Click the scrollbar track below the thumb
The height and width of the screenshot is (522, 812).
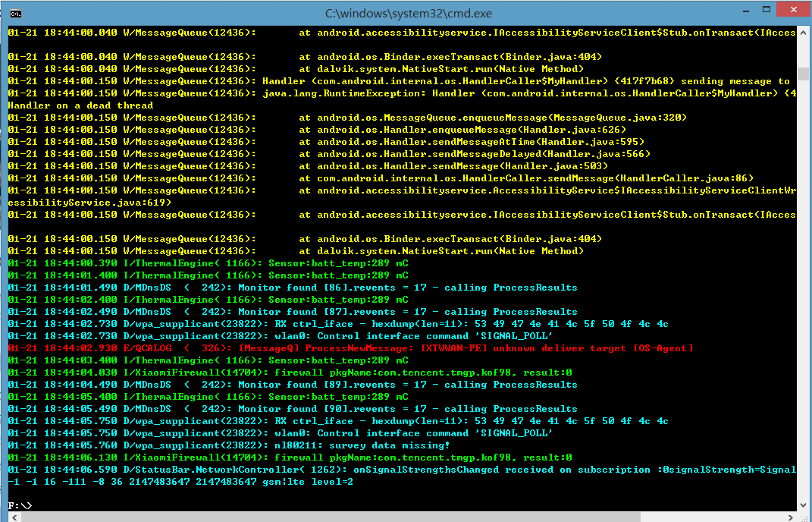click(x=804, y=303)
